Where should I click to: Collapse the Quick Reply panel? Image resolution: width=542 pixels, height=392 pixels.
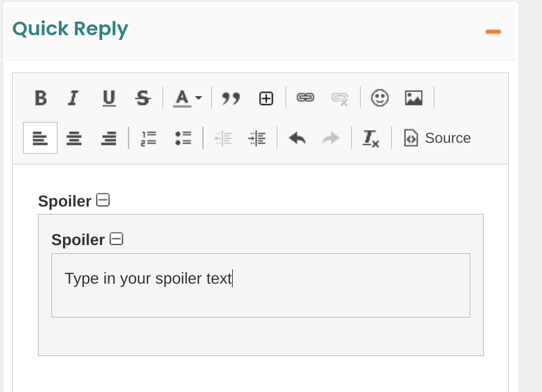[493, 31]
